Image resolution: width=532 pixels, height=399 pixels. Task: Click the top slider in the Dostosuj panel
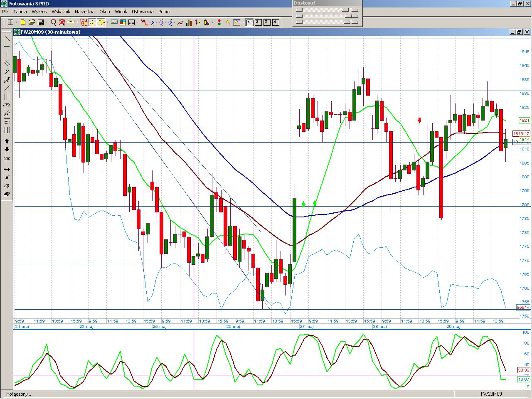click(x=327, y=10)
